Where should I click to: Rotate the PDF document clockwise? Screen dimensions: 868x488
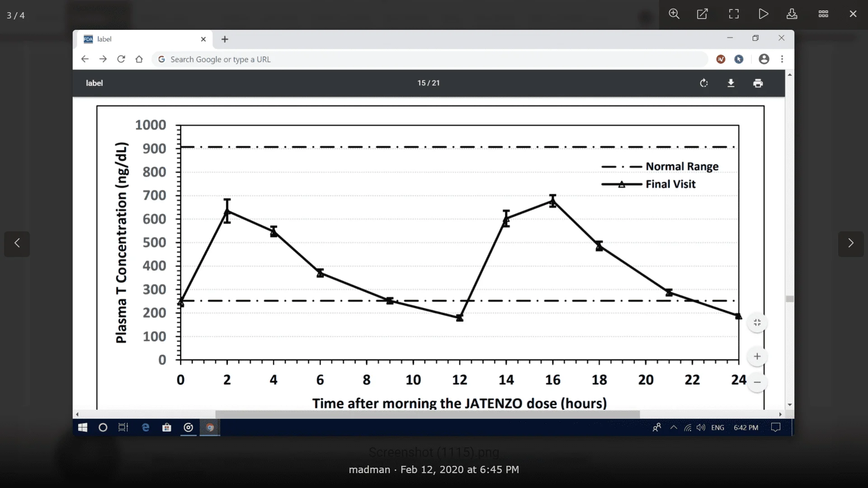coord(704,83)
